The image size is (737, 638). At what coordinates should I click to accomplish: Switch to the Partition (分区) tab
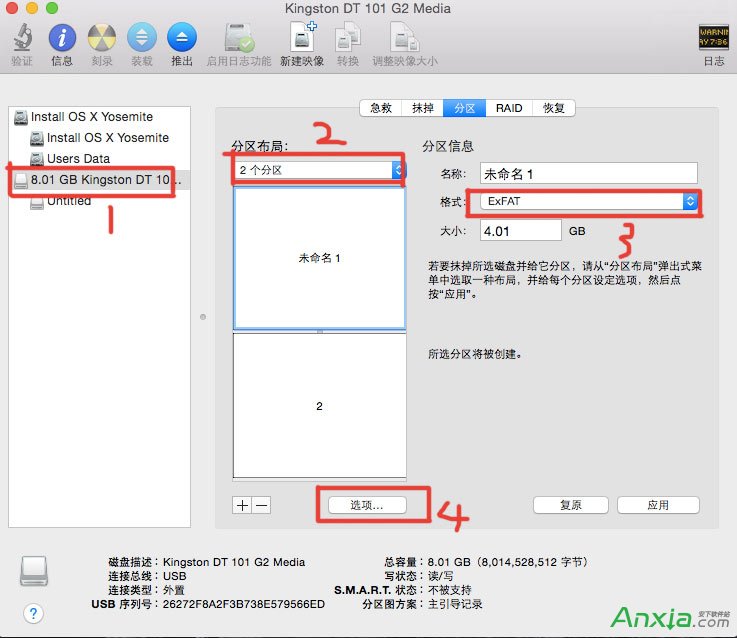[x=464, y=108]
